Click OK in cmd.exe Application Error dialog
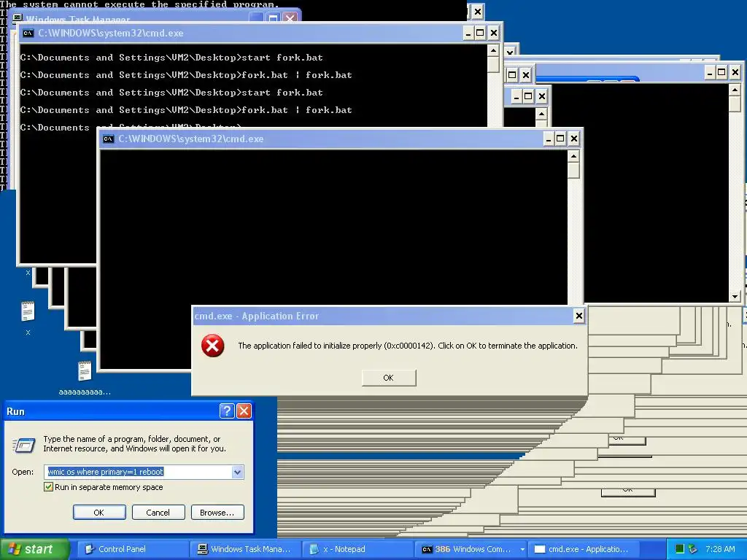This screenshot has height=560, width=747. (x=389, y=378)
